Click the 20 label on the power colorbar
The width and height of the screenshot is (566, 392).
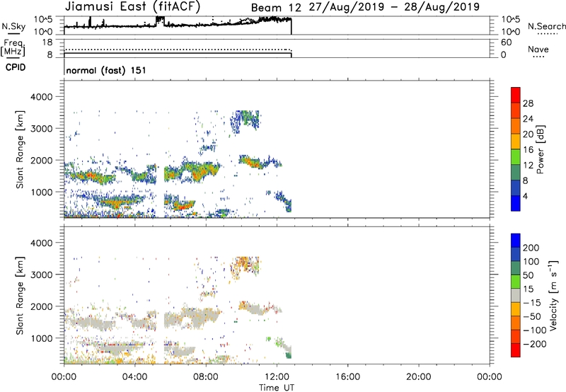pos(528,134)
